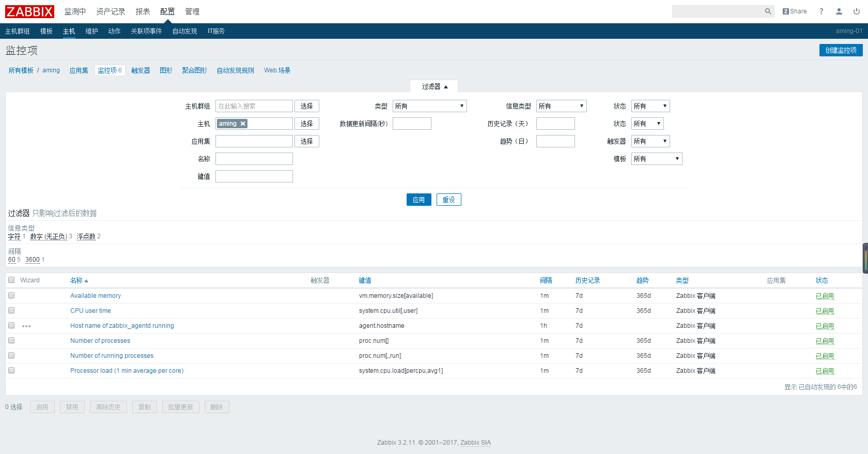The image size is (868, 454).
Task: Open the wizard dots menu for Host name item
Action: [26, 326]
